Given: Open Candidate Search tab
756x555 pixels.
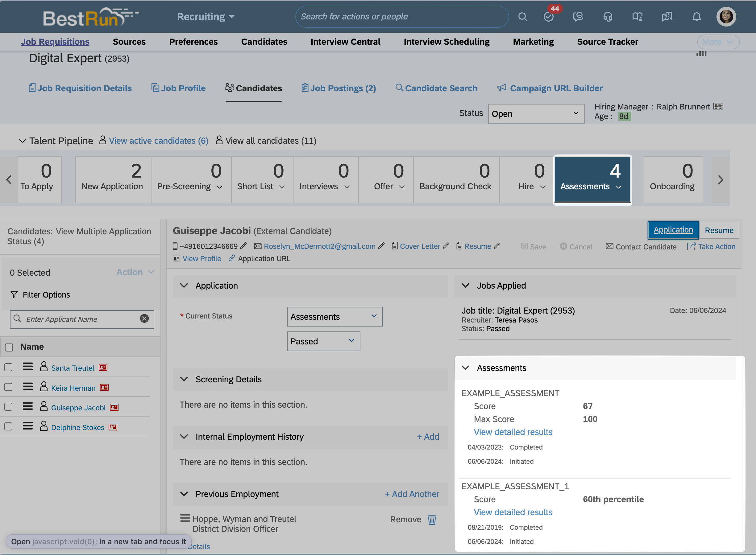Looking at the screenshot, I should (436, 88).
